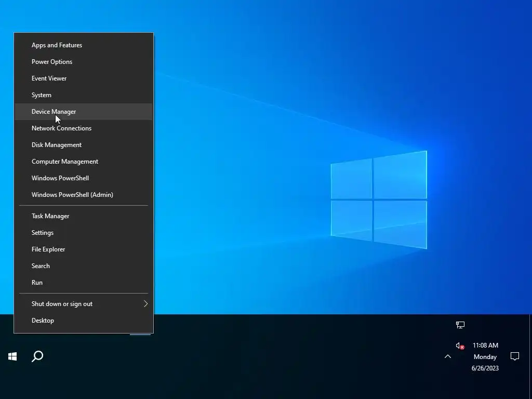Expand Shut down or sign out submenu
The height and width of the screenshot is (399, 532).
click(x=84, y=304)
